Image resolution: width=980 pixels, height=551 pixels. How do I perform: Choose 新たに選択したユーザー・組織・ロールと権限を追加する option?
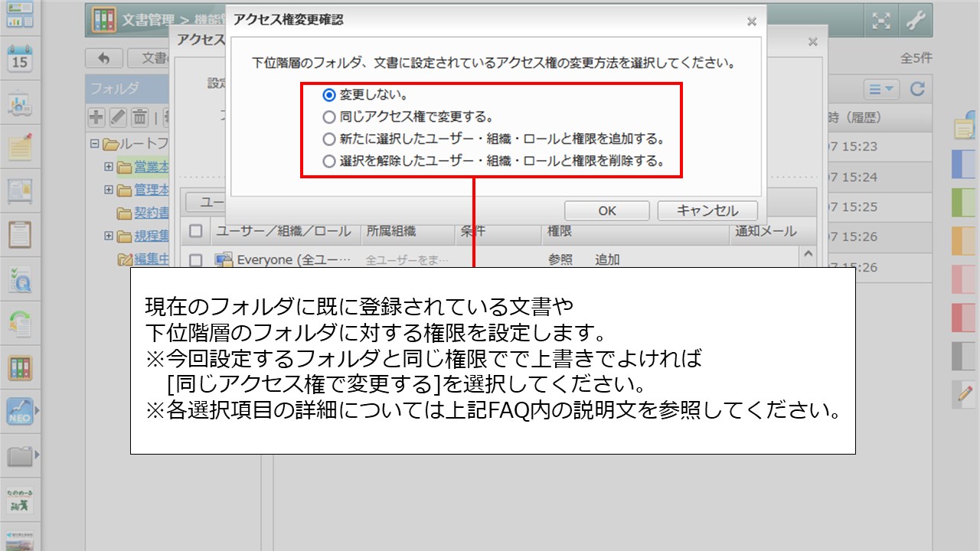click(329, 140)
